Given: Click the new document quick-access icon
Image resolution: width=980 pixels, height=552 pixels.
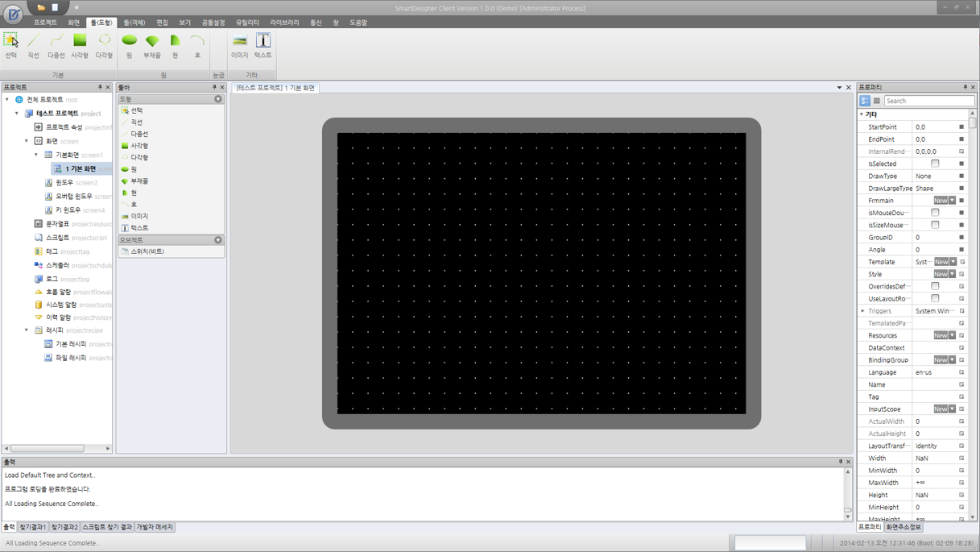Looking at the screenshot, I should (x=55, y=7).
